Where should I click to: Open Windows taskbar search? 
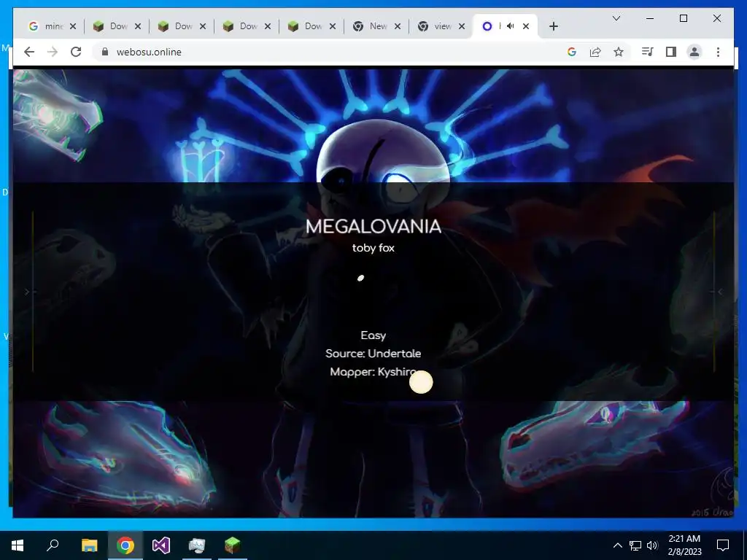point(53,545)
